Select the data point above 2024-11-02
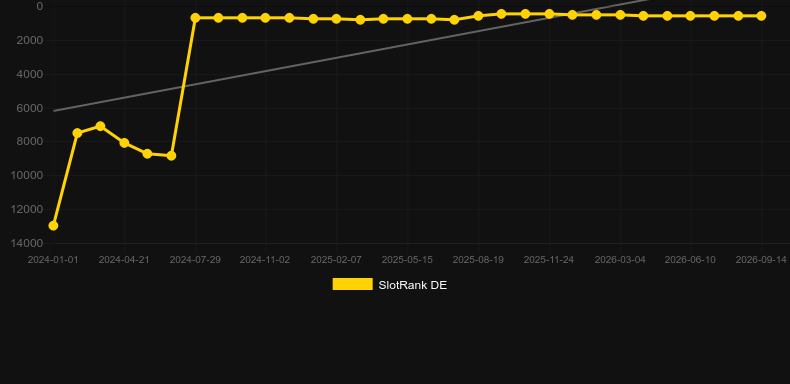The image size is (790, 384). (x=266, y=18)
